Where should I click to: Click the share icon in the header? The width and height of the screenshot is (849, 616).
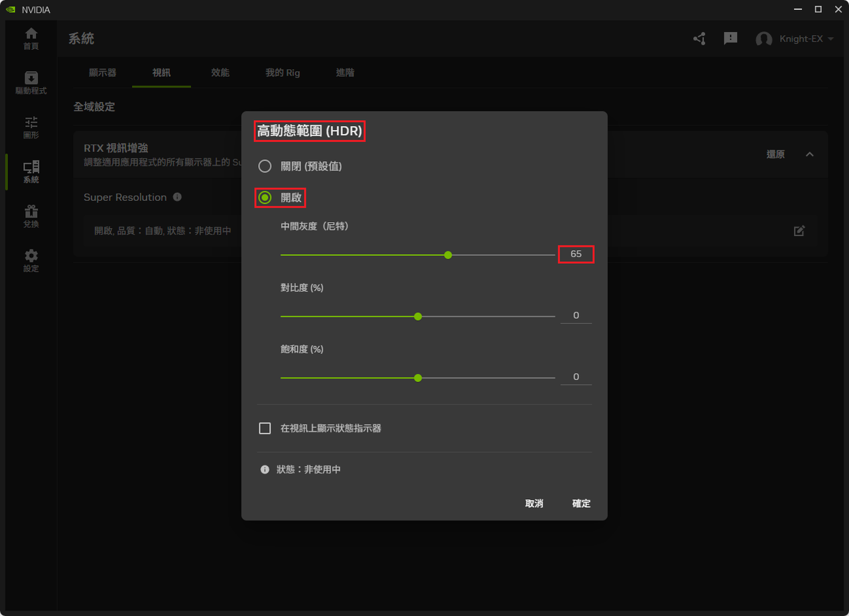tap(699, 38)
